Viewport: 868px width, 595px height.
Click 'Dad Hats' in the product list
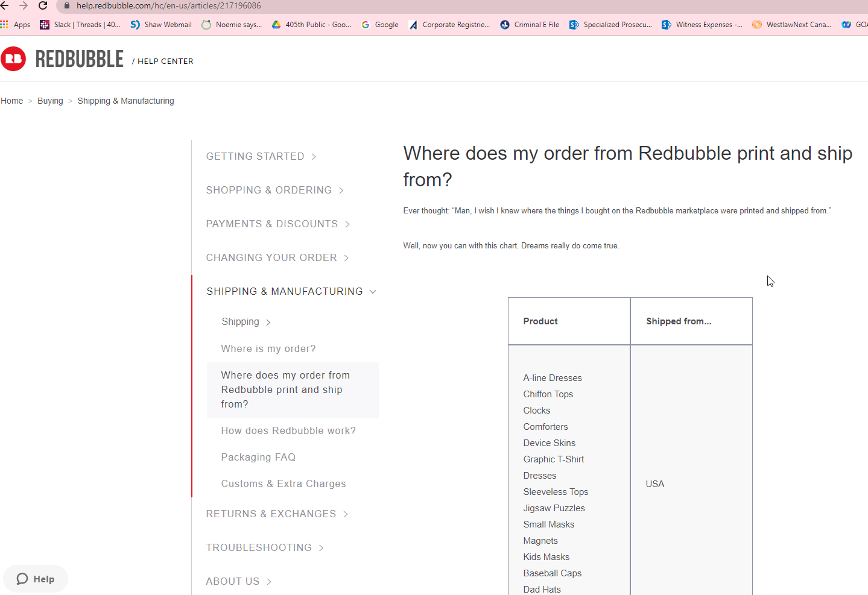(542, 590)
